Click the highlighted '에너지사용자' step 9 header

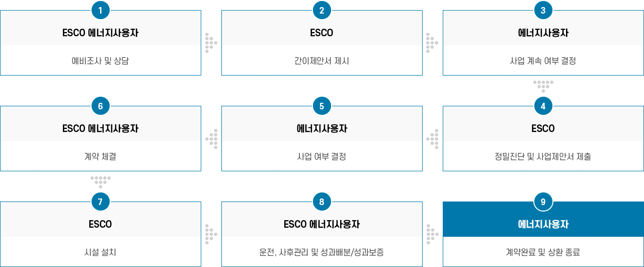pyautogui.click(x=543, y=225)
